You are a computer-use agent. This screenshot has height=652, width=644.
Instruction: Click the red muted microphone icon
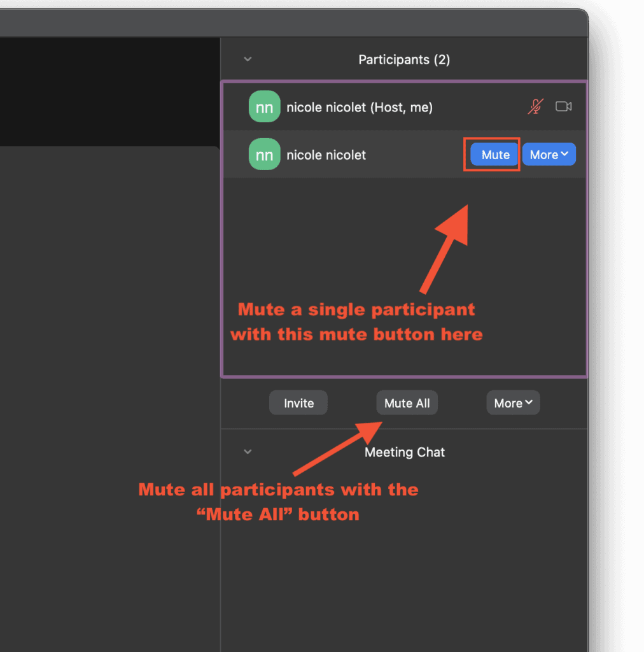pos(536,106)
